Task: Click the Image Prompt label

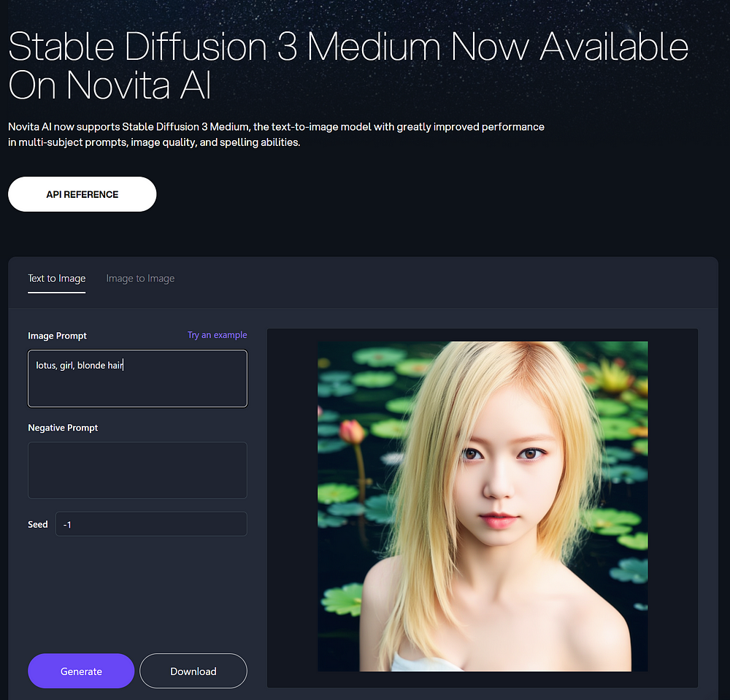Action: (57, 336)
